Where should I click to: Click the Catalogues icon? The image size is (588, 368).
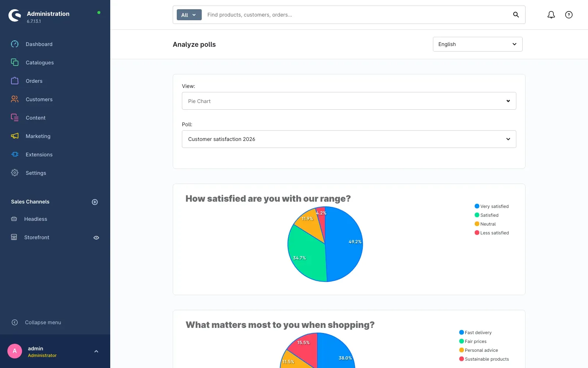[15, 63]
